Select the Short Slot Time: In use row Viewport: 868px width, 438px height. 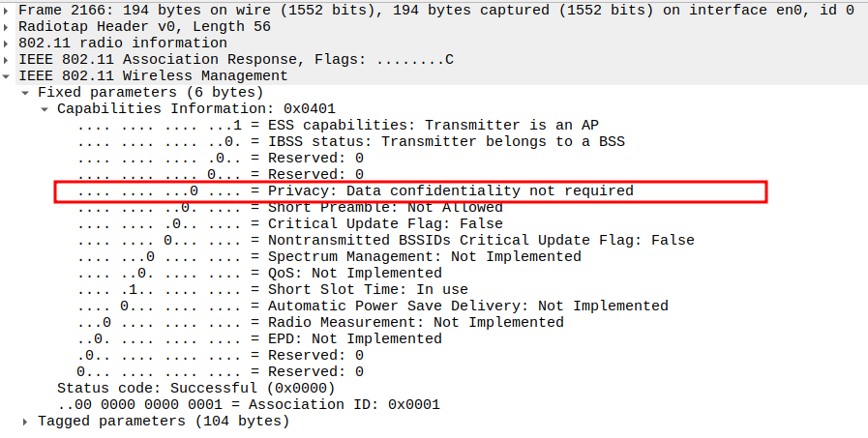(x=368, y=290)
